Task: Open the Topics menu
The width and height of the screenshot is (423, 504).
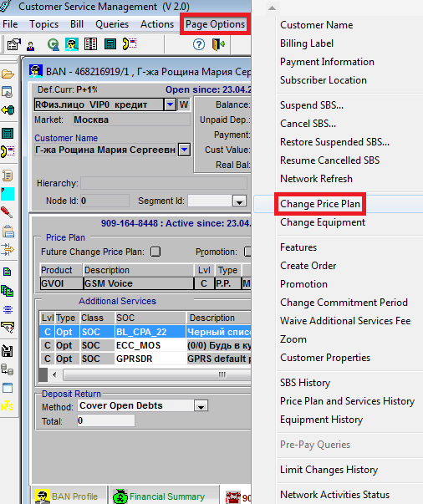Action: (x=44, y=24)
